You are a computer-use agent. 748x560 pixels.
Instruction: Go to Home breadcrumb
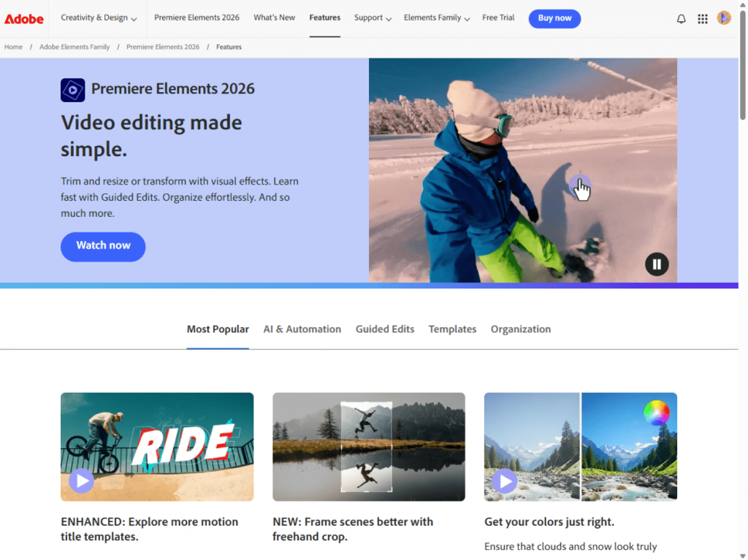(x=13, y=47)
